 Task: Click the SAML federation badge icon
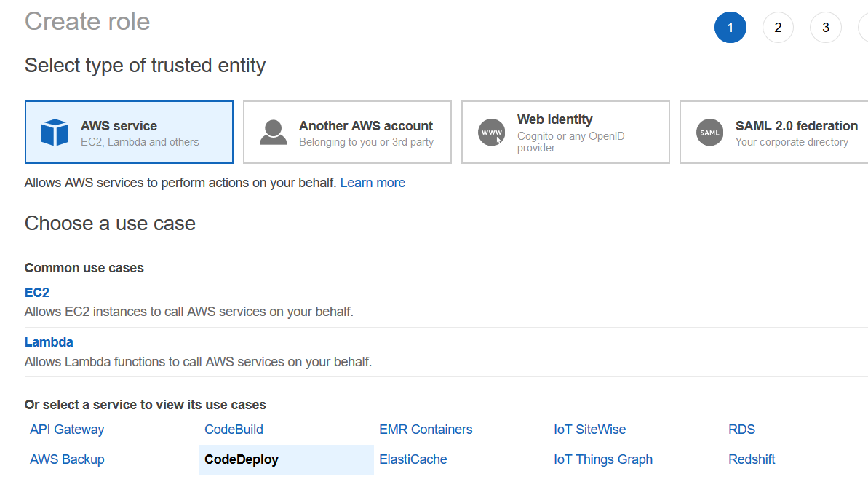point(709,133)
